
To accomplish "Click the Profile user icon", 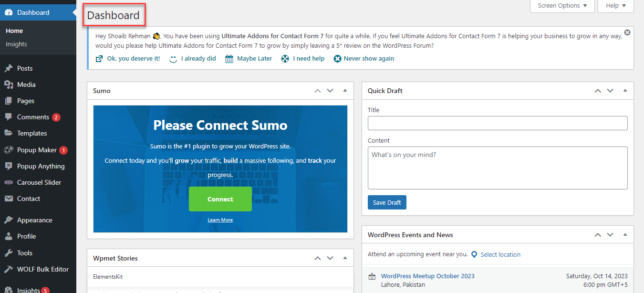I will pos(9,236).
